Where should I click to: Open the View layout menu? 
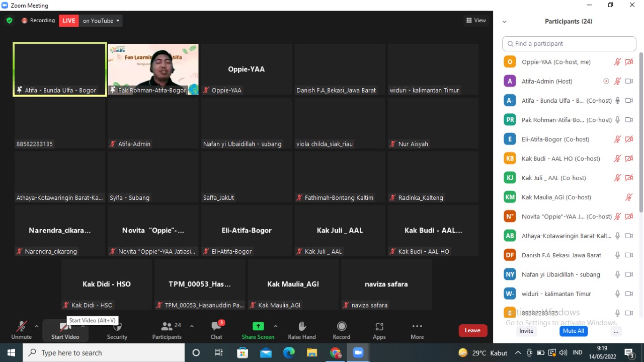(476, 21)
